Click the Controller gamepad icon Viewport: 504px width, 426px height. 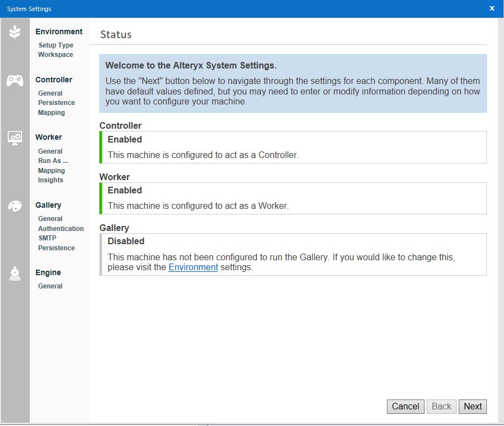coord(15,81)
